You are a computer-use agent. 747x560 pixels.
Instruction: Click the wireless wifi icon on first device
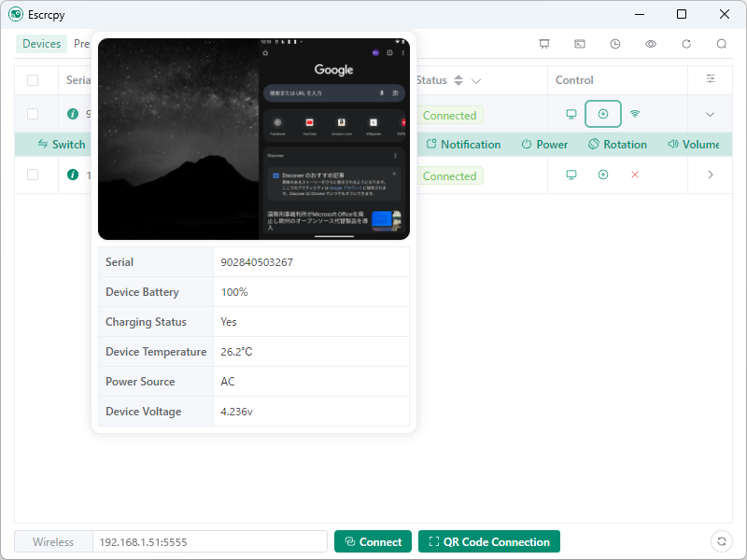click(x=635, y=114)
